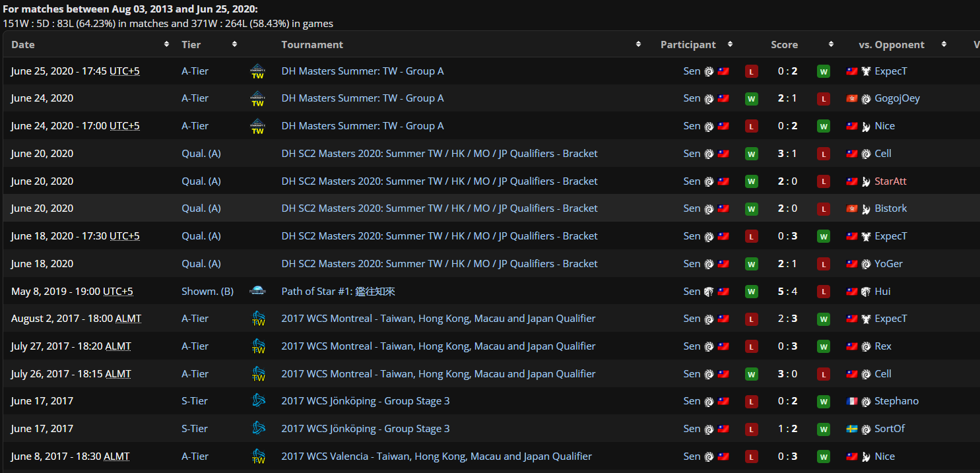Click the UTC+5 abbreviation in the June 25 row
This screenshot has width=980, height=473.
125,71
